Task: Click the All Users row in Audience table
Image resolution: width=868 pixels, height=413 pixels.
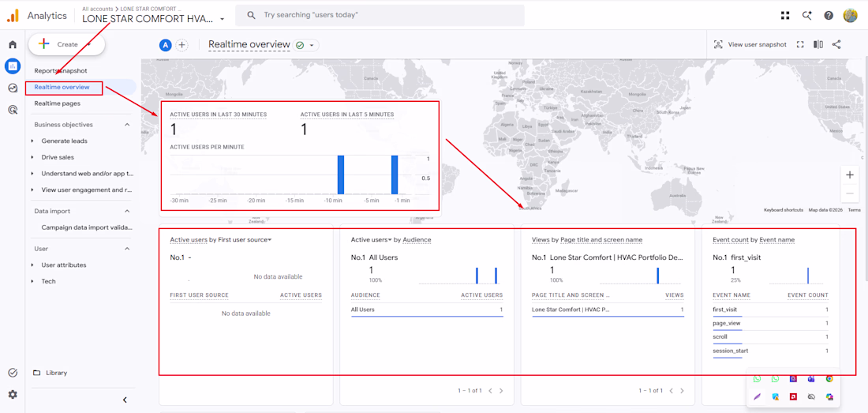Action: pyautogui.click(x=427, y=310)
